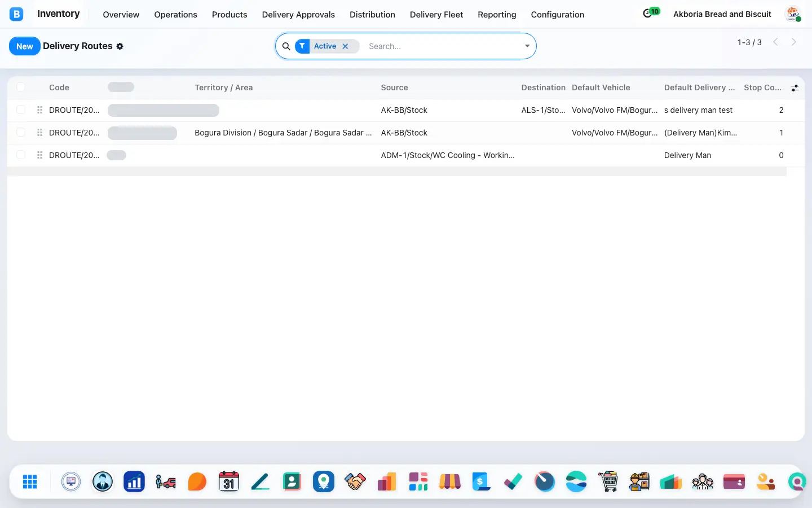Tick the select-all checkbox in table header
This screenshot has height=508, width=812.
[21, 87]
